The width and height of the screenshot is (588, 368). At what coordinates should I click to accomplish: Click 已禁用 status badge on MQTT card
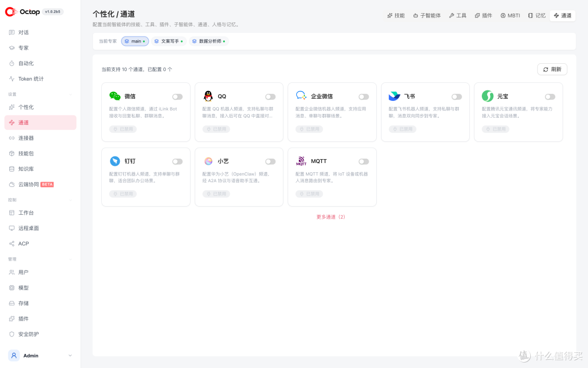(x=309, y=194)
